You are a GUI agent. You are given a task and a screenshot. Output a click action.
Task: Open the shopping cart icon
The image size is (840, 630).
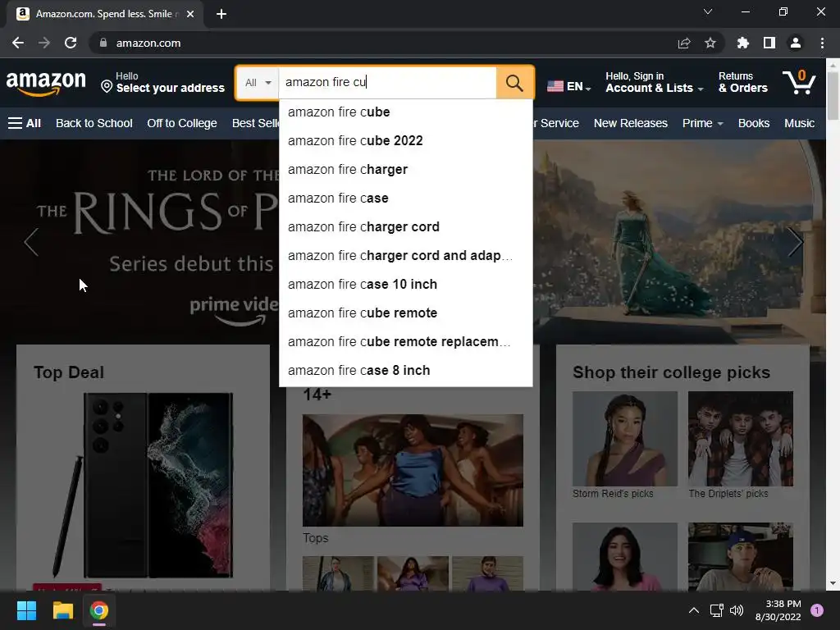799,83
